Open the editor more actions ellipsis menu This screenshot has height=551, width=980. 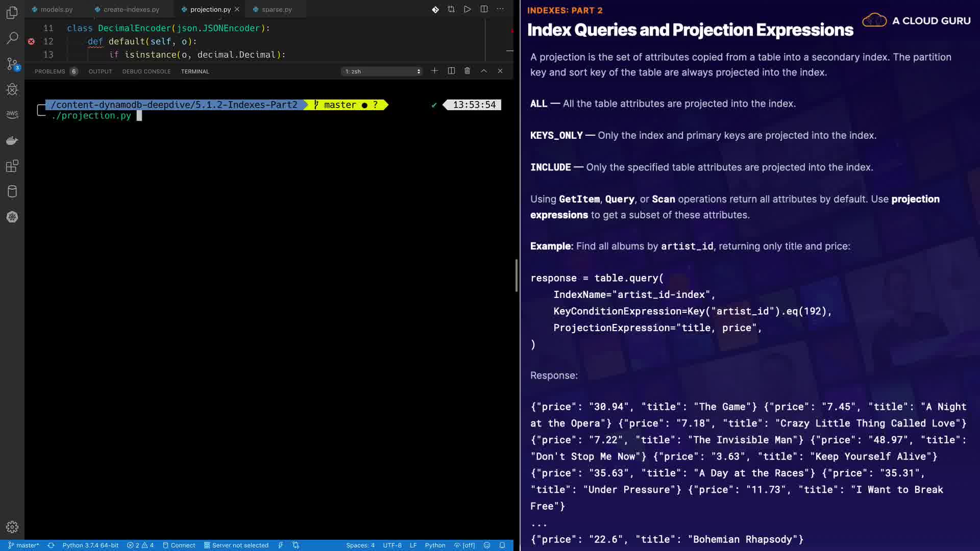click(500, 9)
